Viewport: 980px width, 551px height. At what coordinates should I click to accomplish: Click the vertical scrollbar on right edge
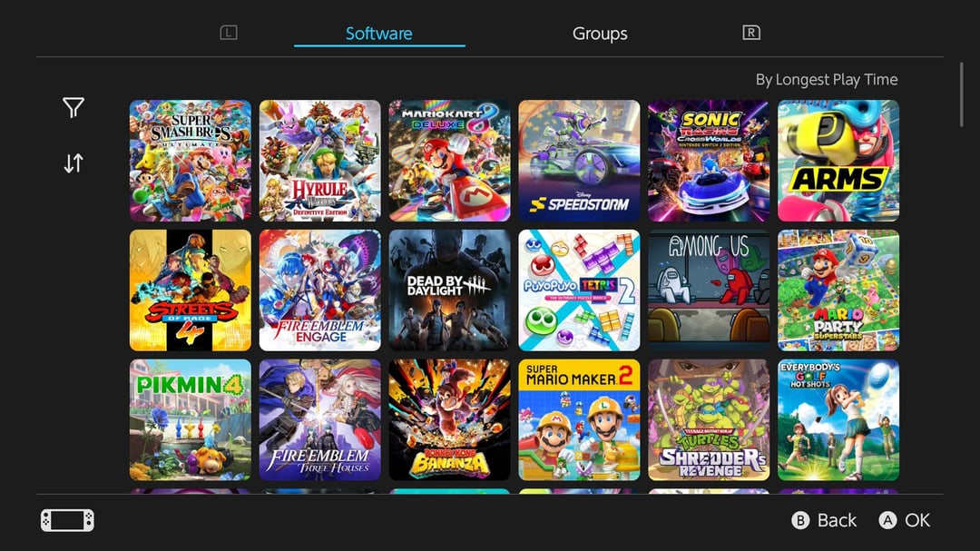[961, 95]
